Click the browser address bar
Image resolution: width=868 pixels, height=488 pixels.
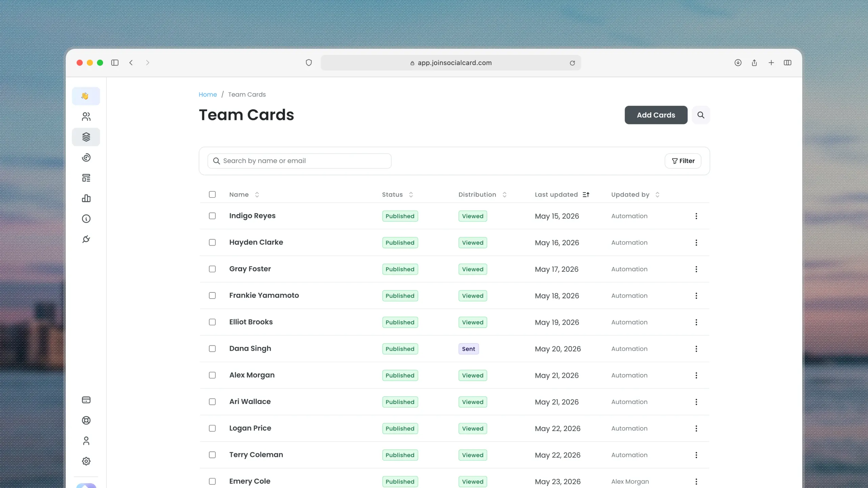451,63
